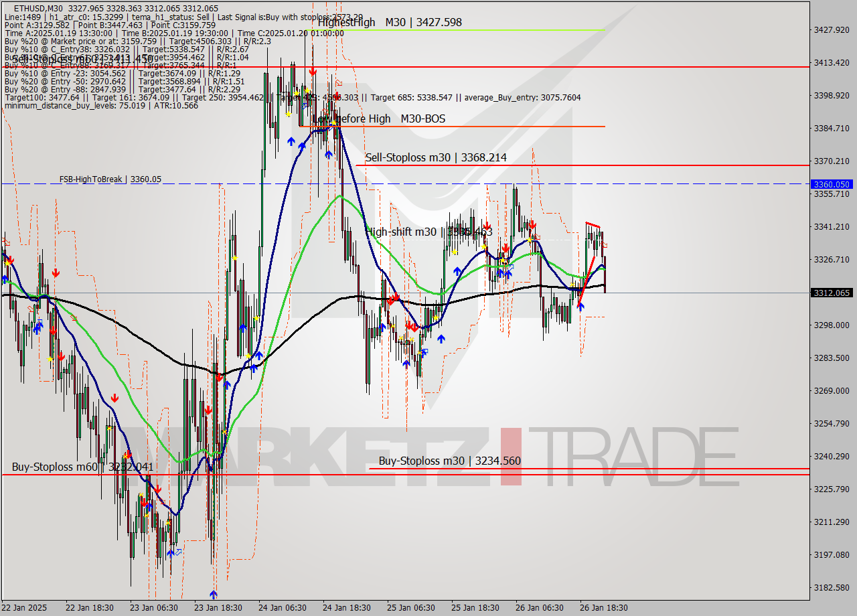Click the 3283.500 price axis value
The width and height of the screenshot is (857, 616).
click(x=832, y=358)
